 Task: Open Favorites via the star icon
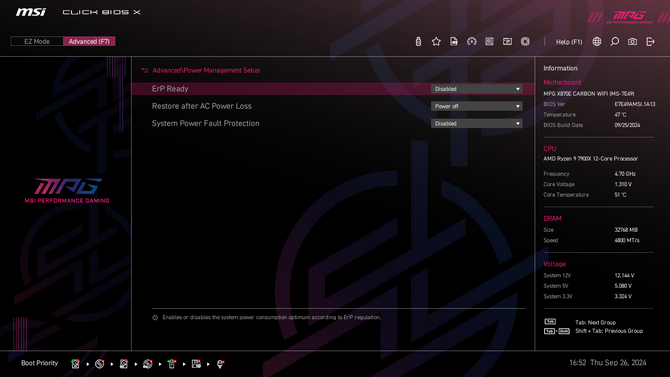coord(436,41)
